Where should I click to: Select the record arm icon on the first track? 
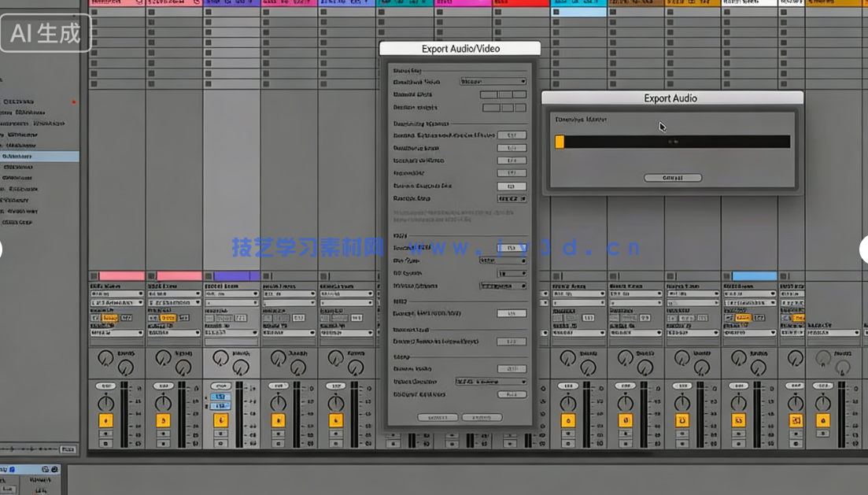pyautogui.click(x=107, y=443)
